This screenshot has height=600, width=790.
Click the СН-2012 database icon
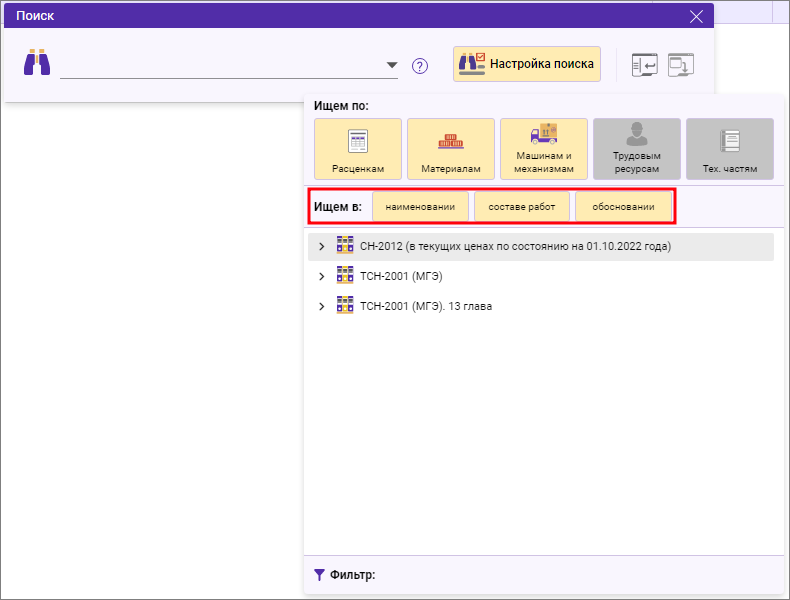(345, 246)
